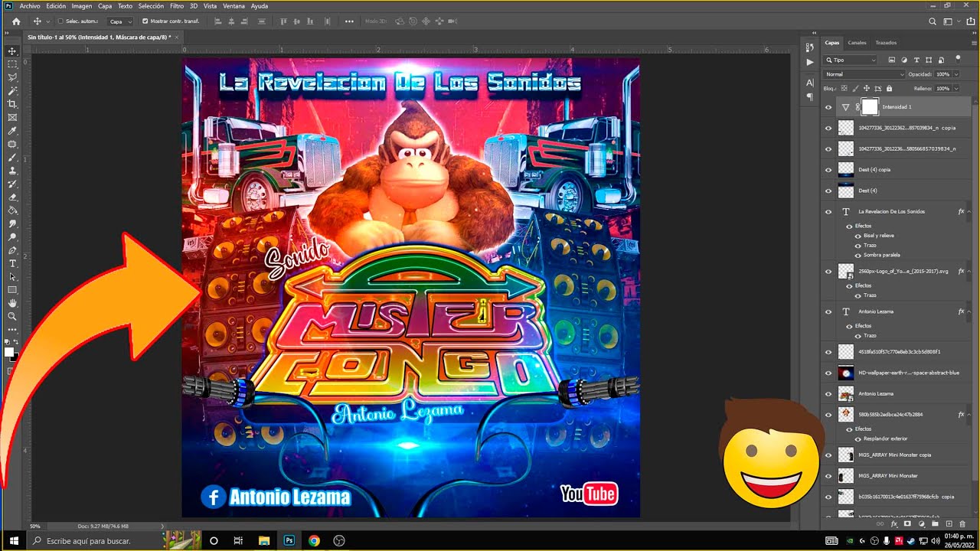Open the Opacidad percentage dropdown arrow
The height and width of the screenshot is (551, 980).
[x=955, y=74]
